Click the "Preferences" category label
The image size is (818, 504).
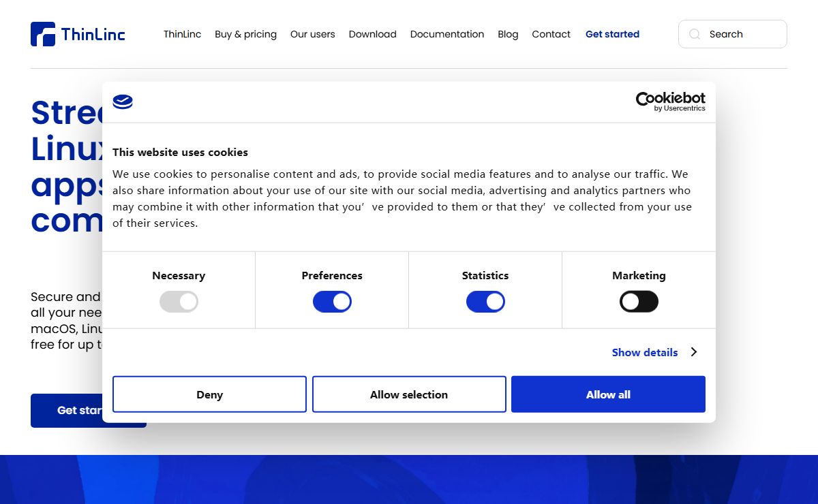click(x=332, y=276)
